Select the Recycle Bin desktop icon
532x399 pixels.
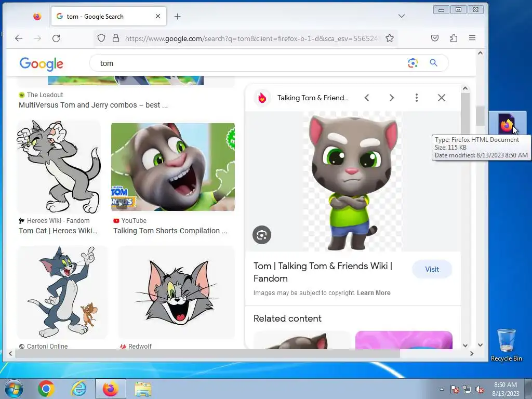click(506, 345)
